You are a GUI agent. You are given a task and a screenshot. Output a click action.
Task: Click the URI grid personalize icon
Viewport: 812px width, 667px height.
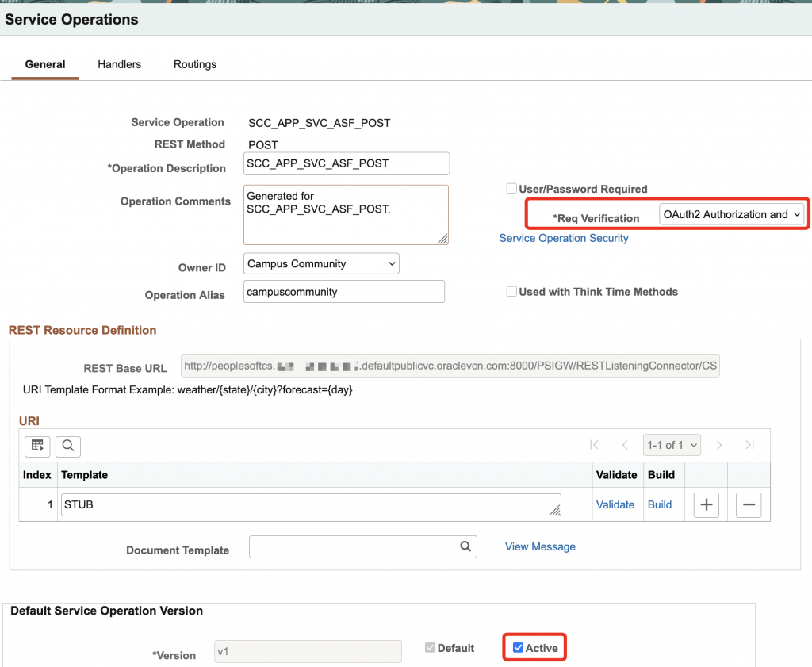(37, 446)
